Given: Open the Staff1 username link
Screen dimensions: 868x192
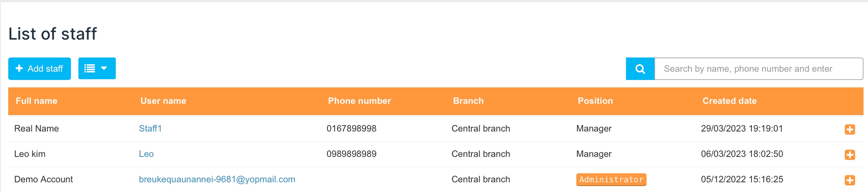Looking at the screenshot, I should 150,129.
